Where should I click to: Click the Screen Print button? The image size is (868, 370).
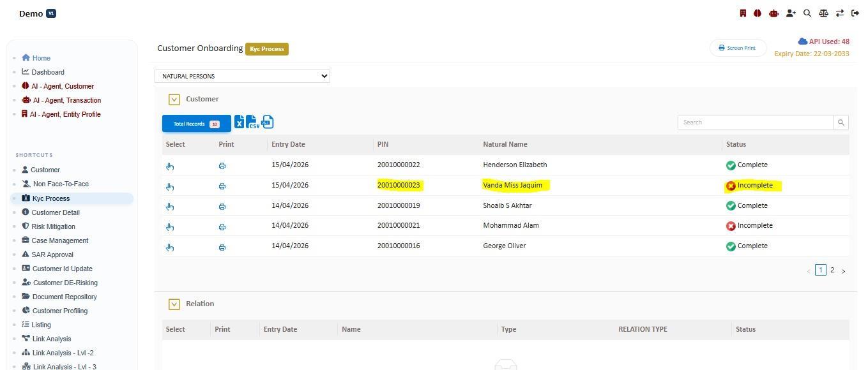738,48
